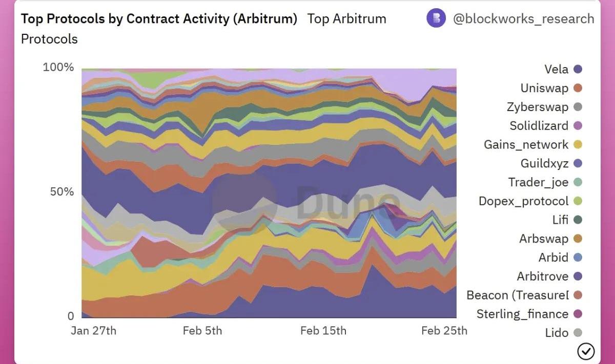The image size is (615, 364).
Task: Select the Gains_network legend entry
Action: 526,144
